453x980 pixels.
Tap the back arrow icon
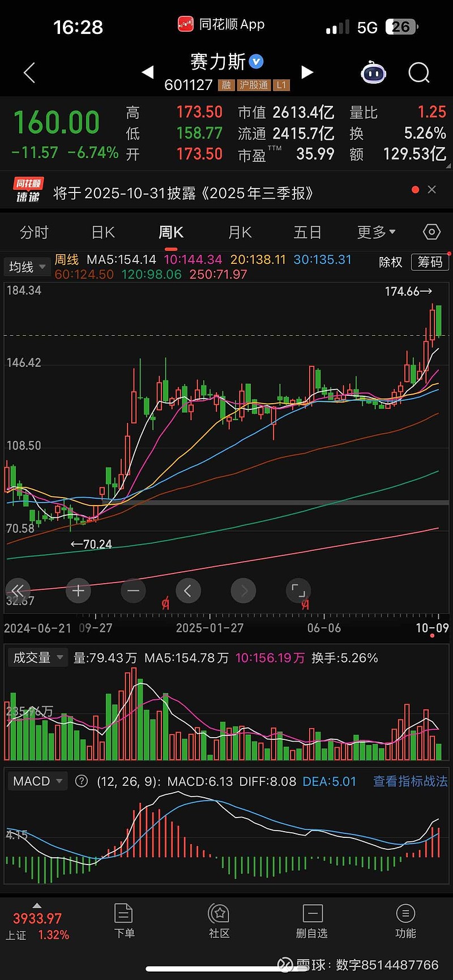[29, 72]
